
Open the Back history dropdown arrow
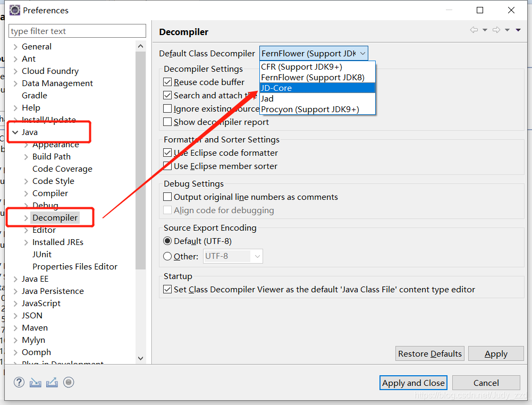(485, 30)
